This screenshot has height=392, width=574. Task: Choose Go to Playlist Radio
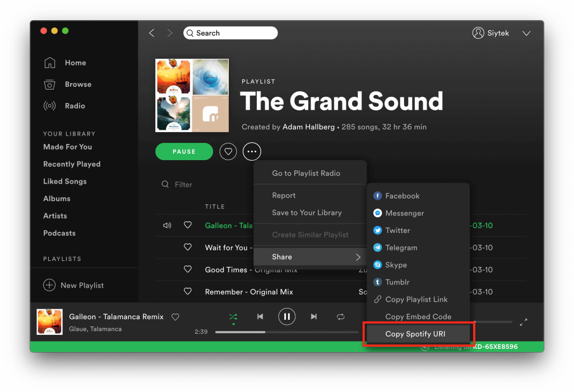click(306, 174)
